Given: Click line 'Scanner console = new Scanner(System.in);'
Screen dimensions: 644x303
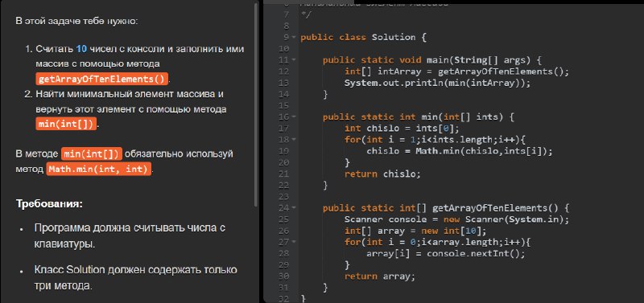Looking at the screenshot, I should (x=456, y=219).
